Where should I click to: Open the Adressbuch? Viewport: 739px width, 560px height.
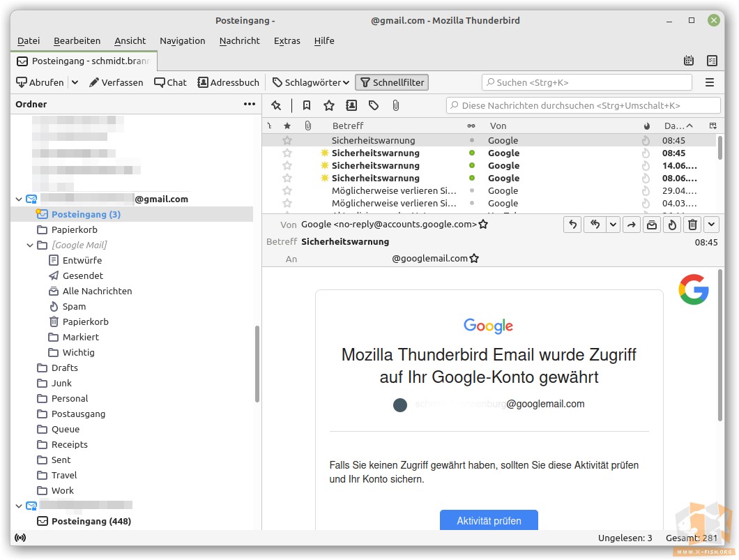click(x=229, y=82)
